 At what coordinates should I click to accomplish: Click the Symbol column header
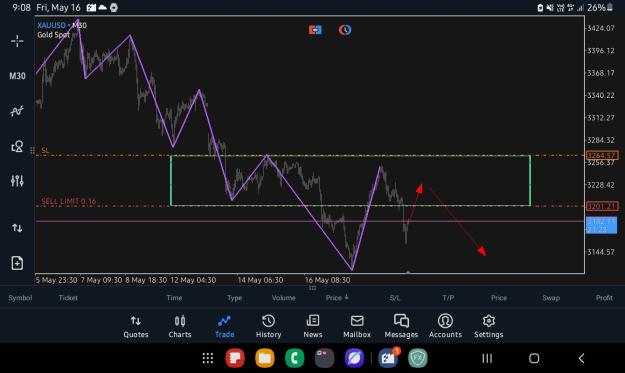pos(20,298)
